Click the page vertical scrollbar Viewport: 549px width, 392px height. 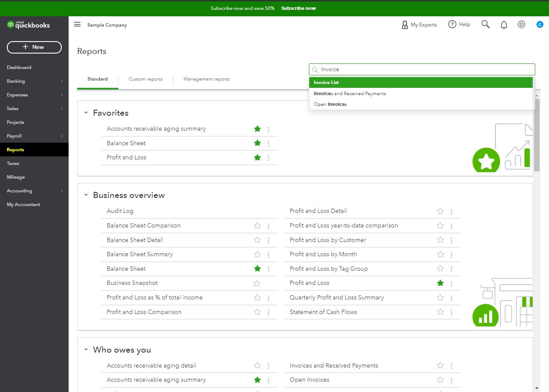537,135
